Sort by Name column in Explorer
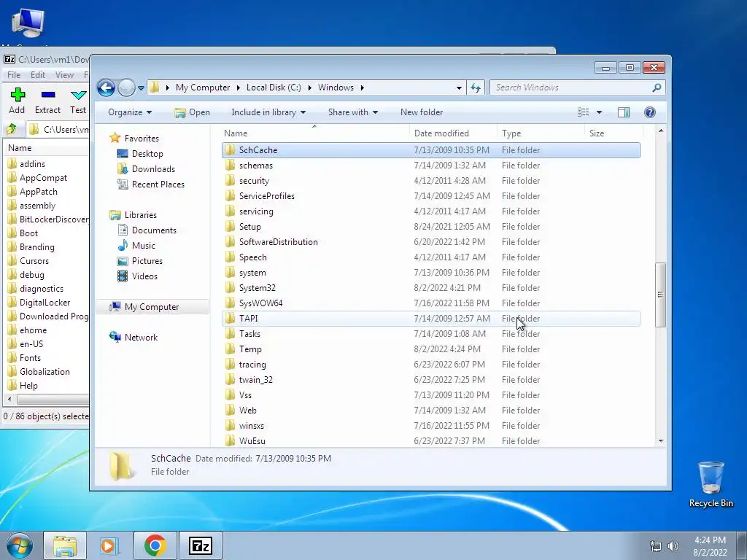The width and height of the screenshot is (747, 560). [x=314, y=133]
